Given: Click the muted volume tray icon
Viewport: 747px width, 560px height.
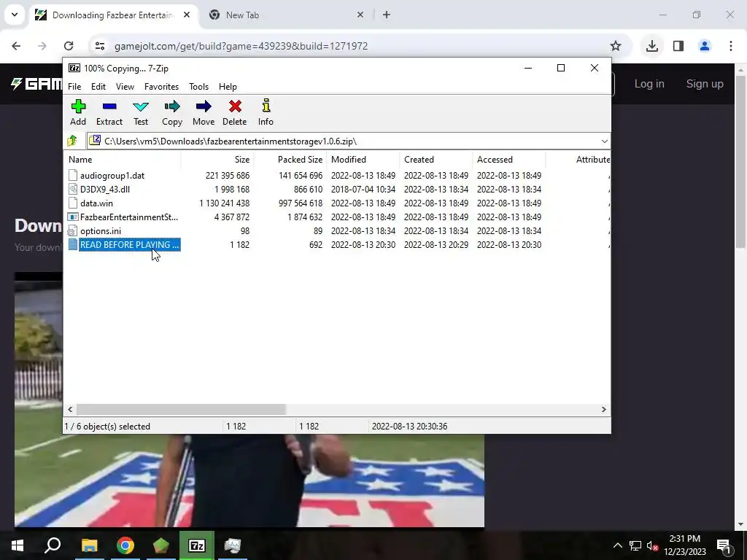Looking at the screenshot, I should click(x=652, y=545).
